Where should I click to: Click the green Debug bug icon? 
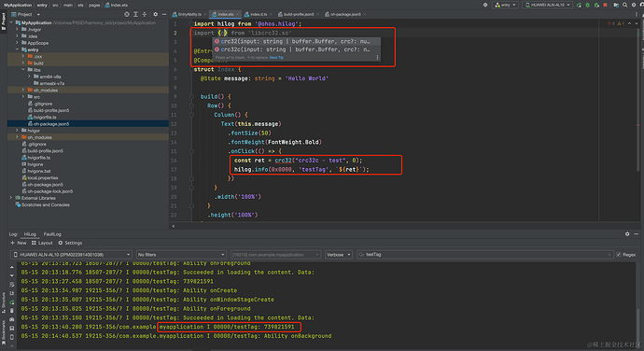coord(587,5)
